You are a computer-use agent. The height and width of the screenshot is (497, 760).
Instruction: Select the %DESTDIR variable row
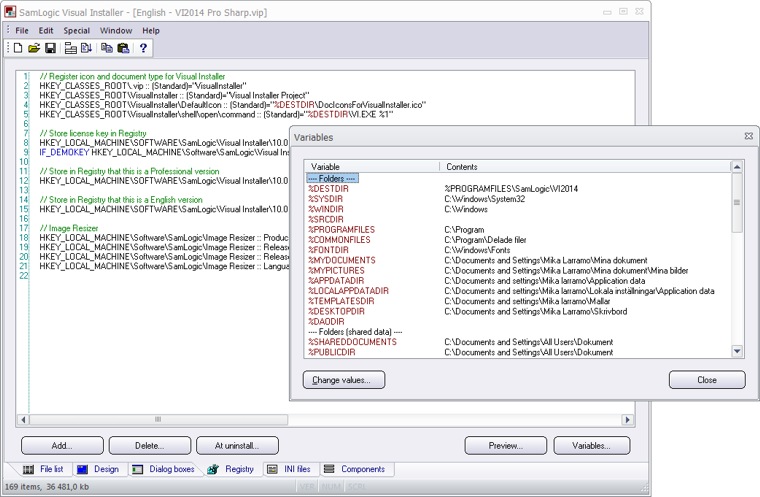[x=519, y=189]
